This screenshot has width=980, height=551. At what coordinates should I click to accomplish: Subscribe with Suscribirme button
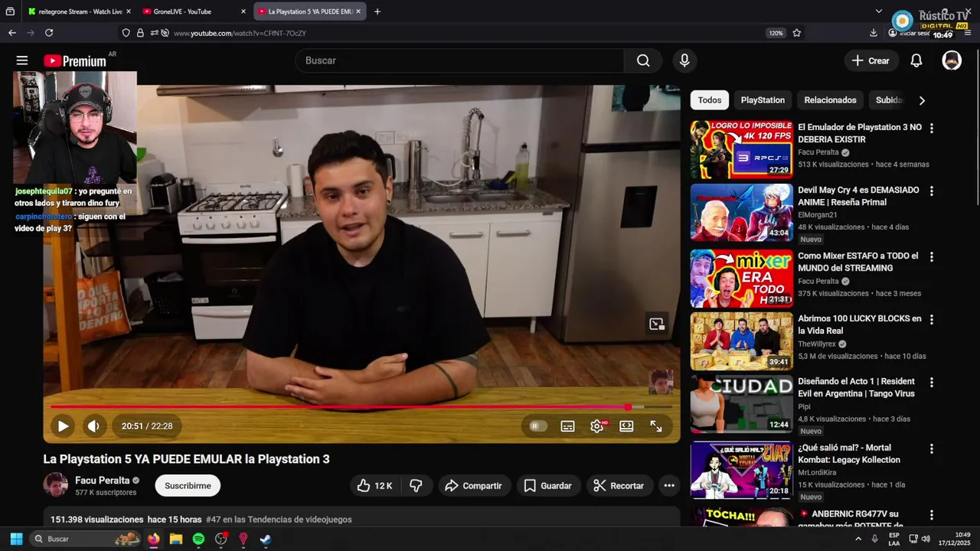click(188, 486)
